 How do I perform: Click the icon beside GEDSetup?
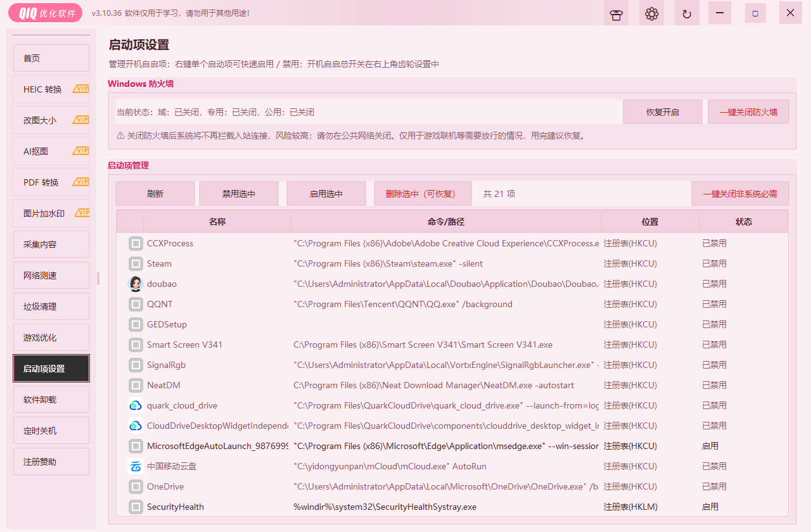pos(136,324)
